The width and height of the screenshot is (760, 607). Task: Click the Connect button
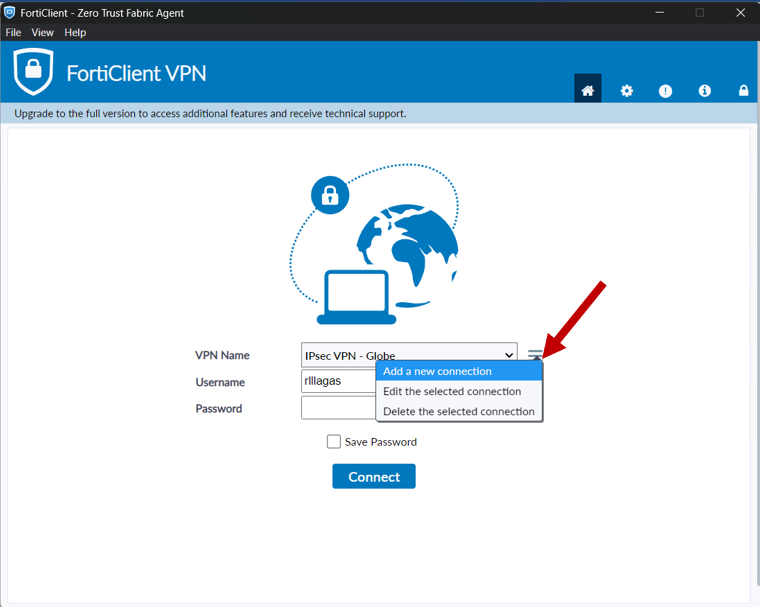(374, 477)
